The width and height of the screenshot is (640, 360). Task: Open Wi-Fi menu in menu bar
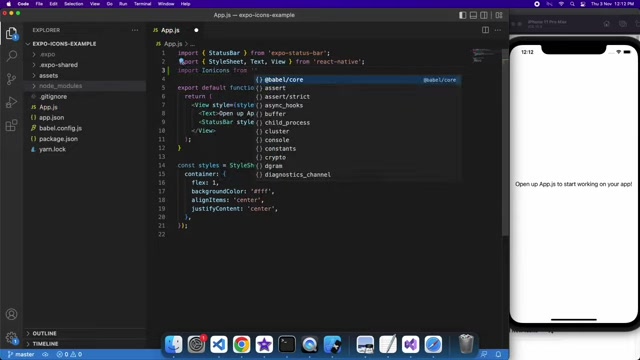coord(561,4)
